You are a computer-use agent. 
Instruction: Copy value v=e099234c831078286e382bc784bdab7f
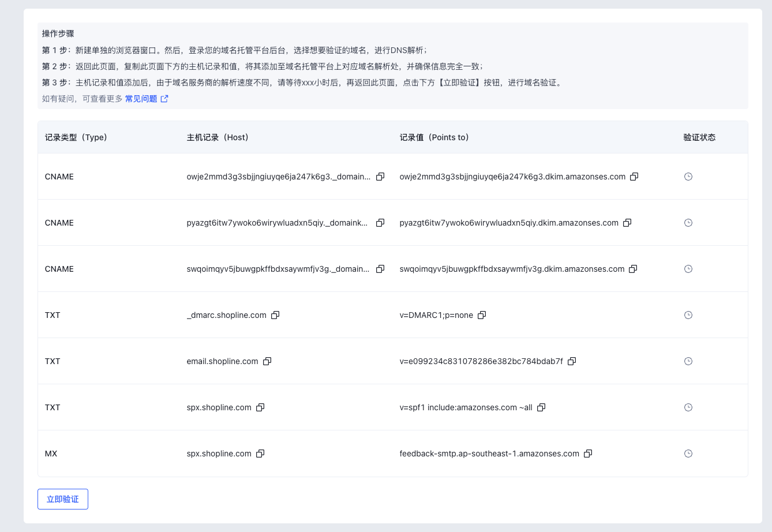click(572, 361)
